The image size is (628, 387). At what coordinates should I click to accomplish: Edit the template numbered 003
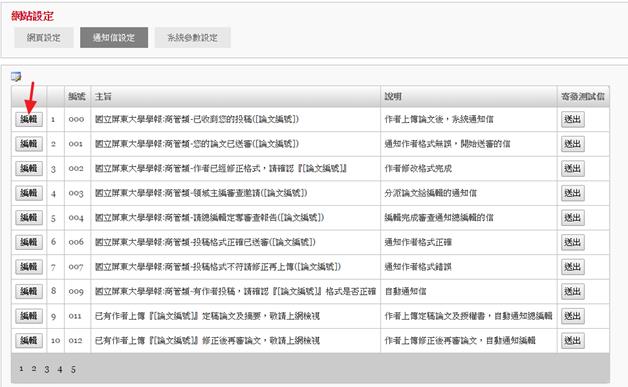pyautogui.click(x=29, y=193)
